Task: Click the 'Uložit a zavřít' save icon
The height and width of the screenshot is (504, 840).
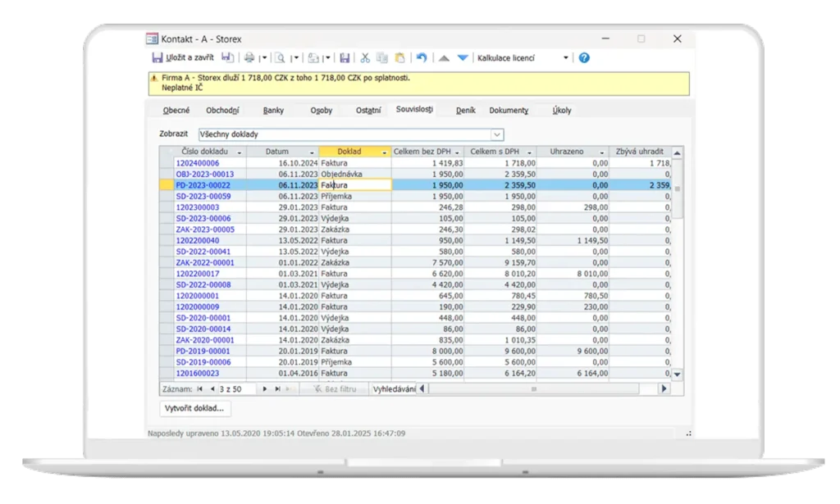Action: 157,58
